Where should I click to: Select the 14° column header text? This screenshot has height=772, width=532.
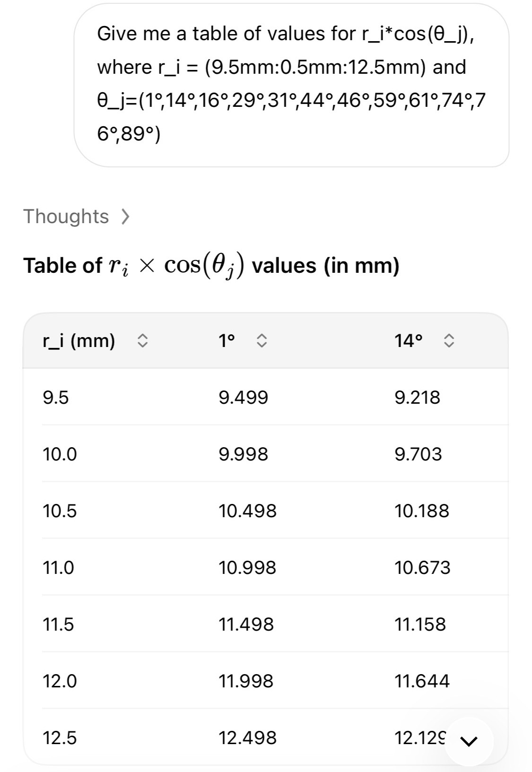(409, 340)
